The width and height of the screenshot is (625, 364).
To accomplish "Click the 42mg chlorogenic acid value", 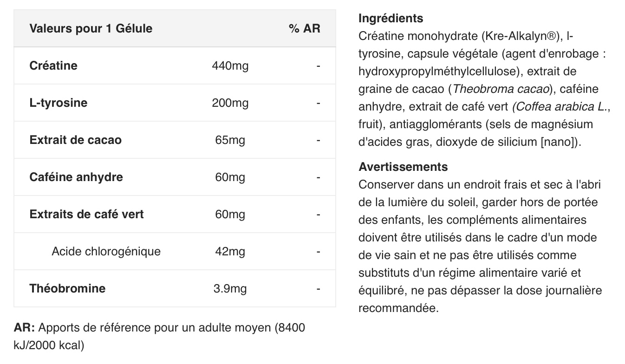I will pyautogui.click(x=230, y=251).
